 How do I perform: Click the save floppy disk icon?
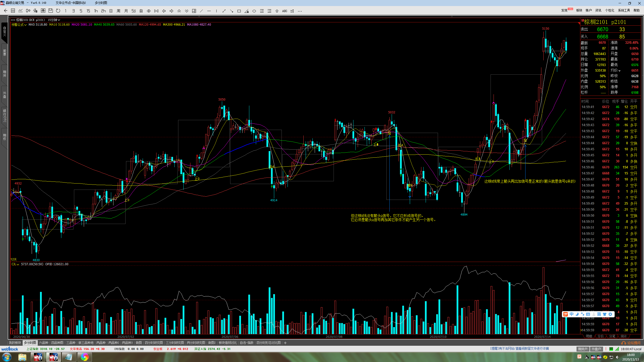click(x=51, y=11)
